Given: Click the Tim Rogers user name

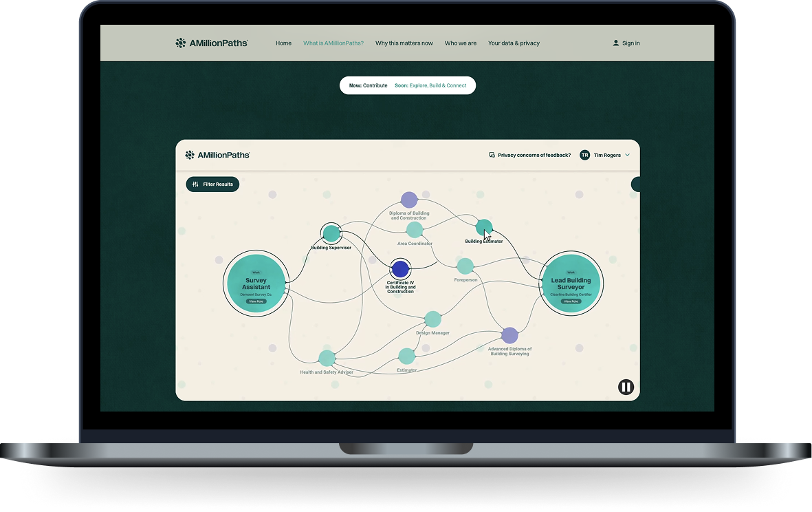Looking at the screenshot, I should click(x=607, y=155).
